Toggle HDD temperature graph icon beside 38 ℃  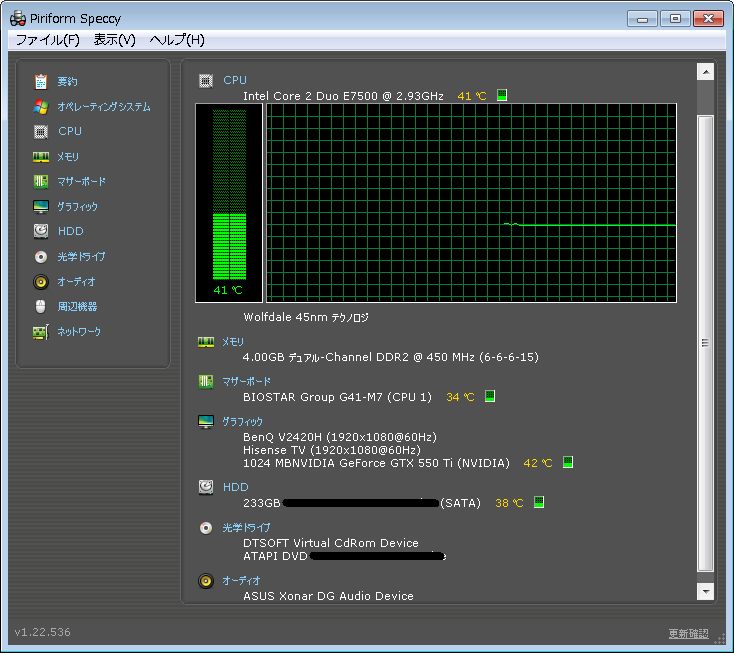539,502
